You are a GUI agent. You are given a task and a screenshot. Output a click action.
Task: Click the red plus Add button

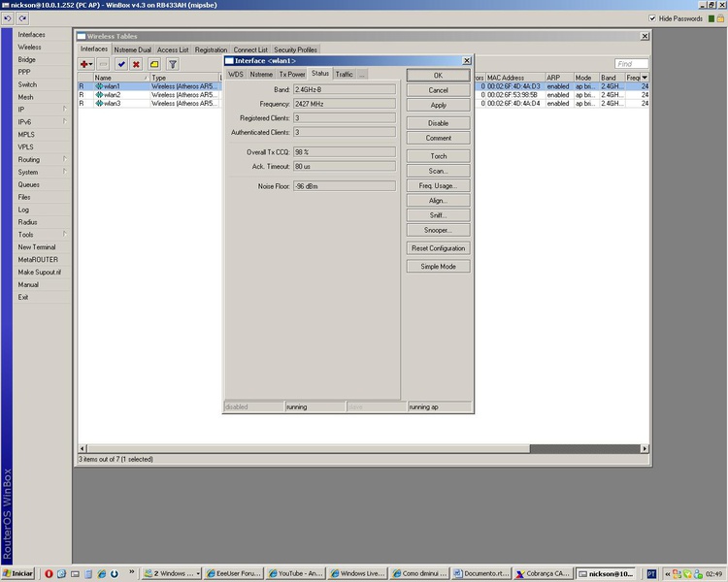pyautogui.click(x=83, y=64)
